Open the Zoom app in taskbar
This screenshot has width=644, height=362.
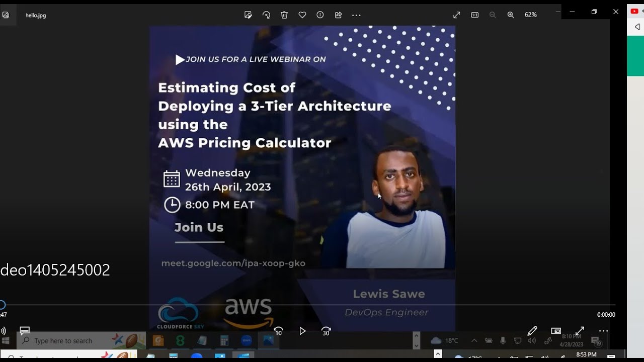[x=247, y=341]
